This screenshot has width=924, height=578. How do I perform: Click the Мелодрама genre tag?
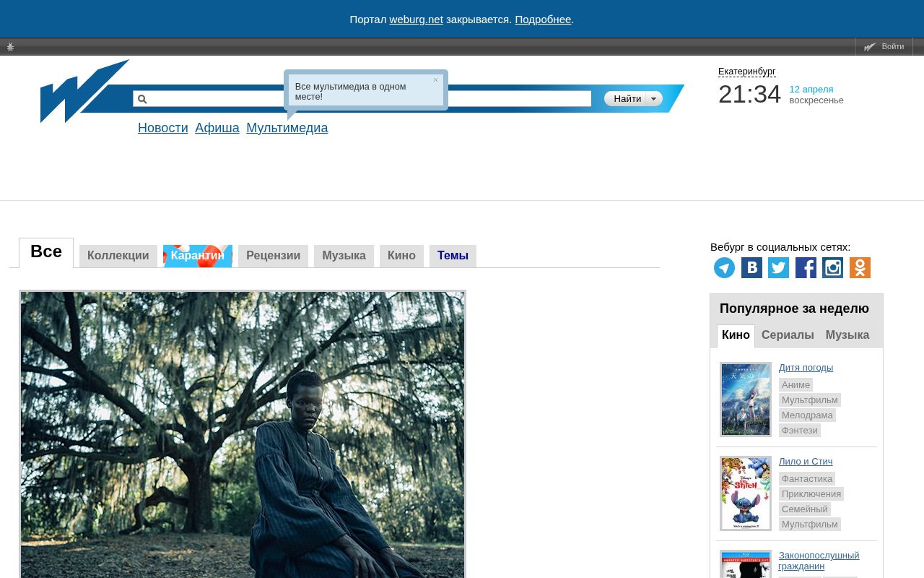click(x=807, y=415)
